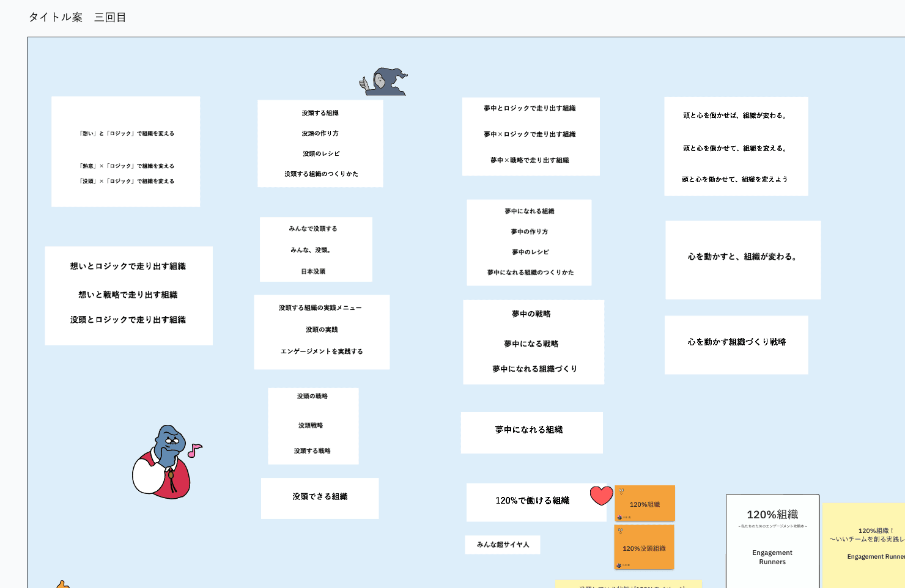
Task: Click emoji reaction on orange 120%没頭組織 note
Action: click(x=621, y=531)
